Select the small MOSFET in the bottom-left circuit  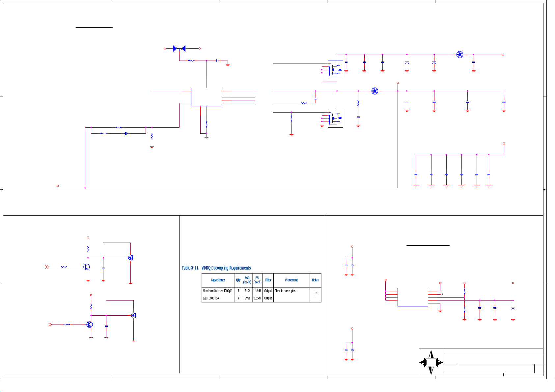click(133, 315)
